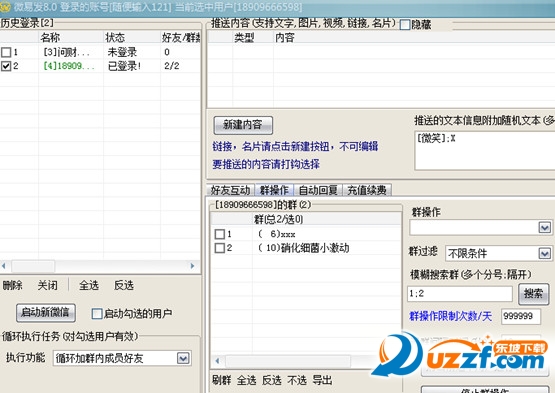Open the 群过滤 不限条件 dropdown
Screen dimensions: 555x393
coord(544,254)
